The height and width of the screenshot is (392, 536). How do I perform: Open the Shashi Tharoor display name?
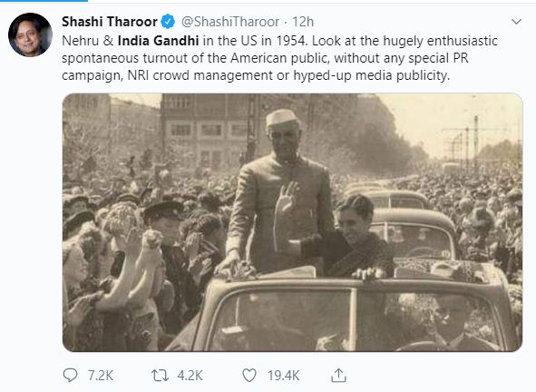tap(110, 22)
